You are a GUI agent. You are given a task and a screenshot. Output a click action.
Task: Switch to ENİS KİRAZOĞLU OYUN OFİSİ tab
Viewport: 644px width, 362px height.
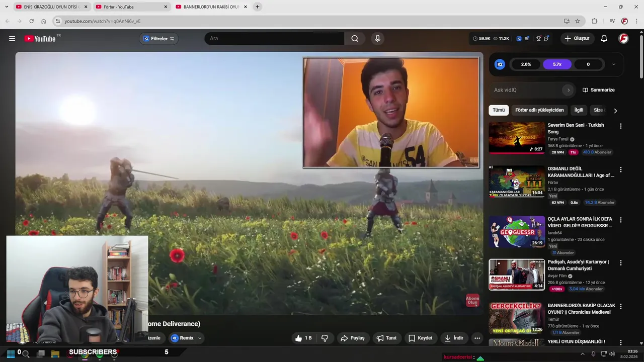coord(52,7)
